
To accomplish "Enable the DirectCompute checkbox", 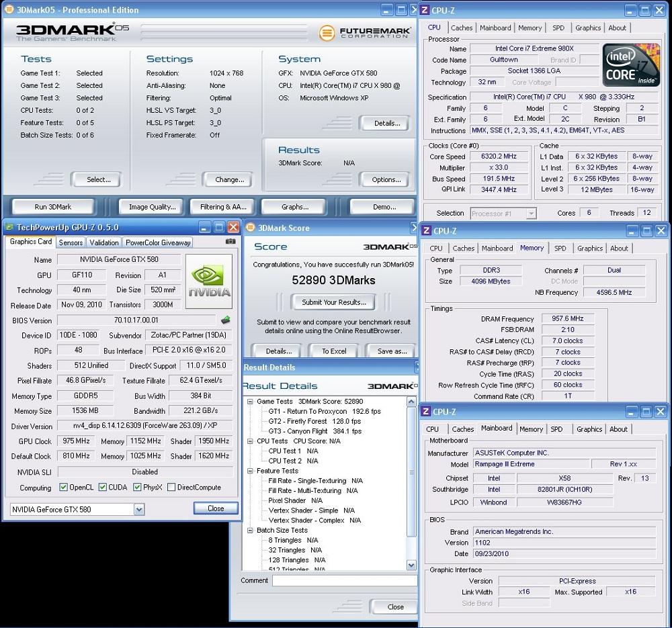I will point(171,487).
